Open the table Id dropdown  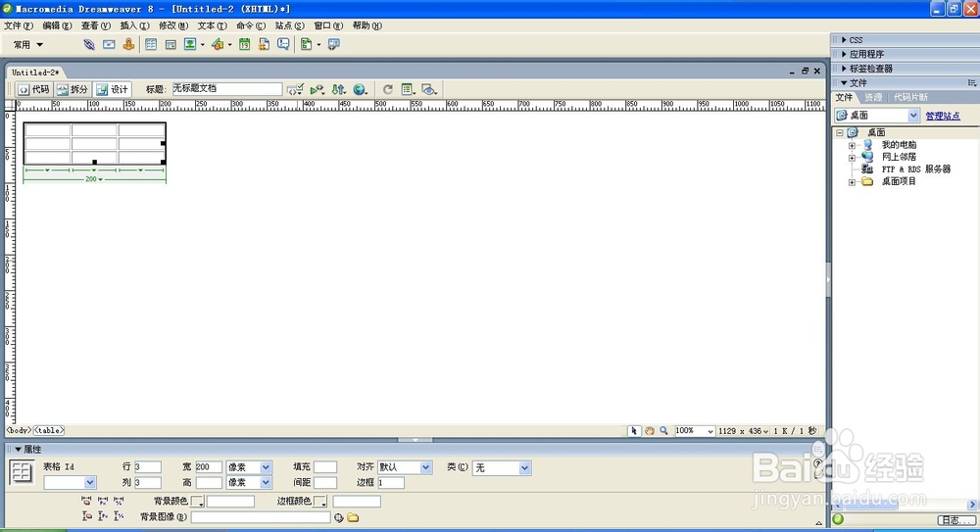(89, 483)
